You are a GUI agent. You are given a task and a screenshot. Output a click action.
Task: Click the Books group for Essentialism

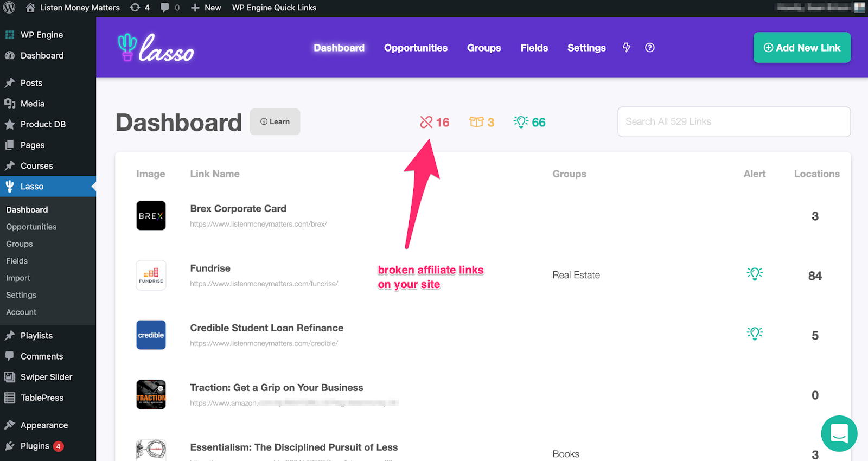(x=566, y=454)
